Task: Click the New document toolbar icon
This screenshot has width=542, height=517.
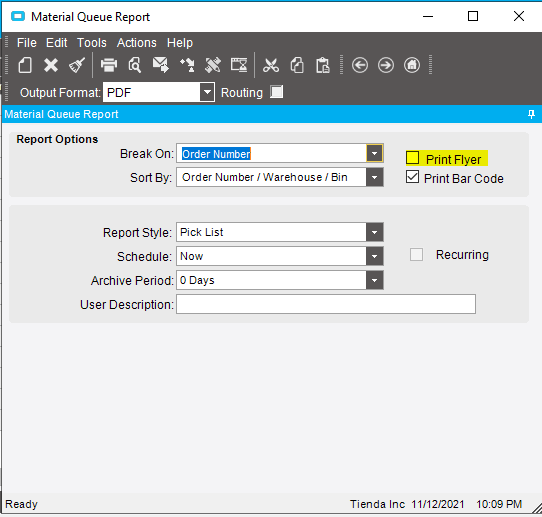Action: [x=25, y=65]
